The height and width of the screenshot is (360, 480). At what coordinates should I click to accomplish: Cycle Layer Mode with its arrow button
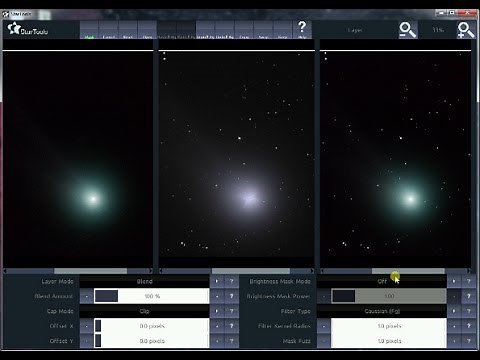coord(217,281)
